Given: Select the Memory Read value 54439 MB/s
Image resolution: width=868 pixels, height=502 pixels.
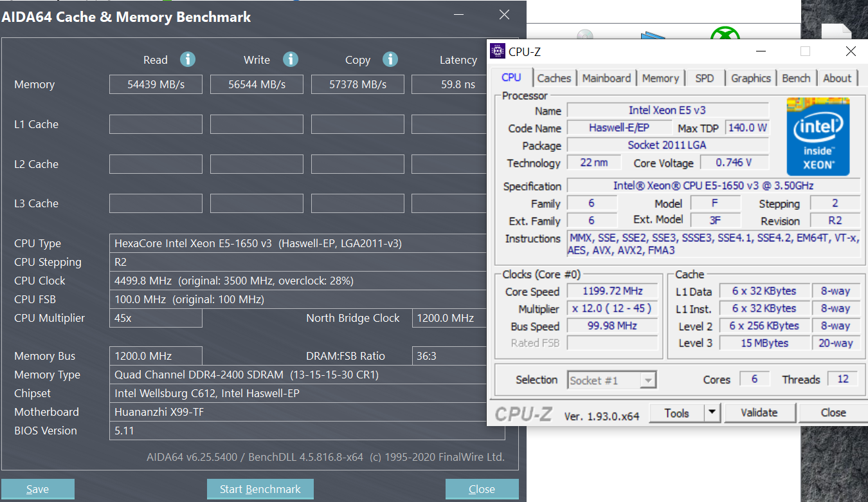Looking at the screenshot, I should click(x=156, y=84).
